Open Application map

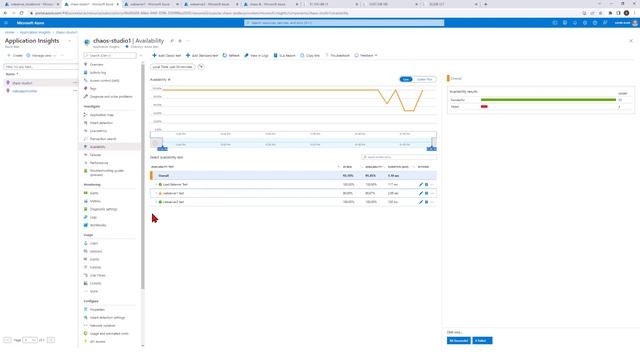(102, 115)
